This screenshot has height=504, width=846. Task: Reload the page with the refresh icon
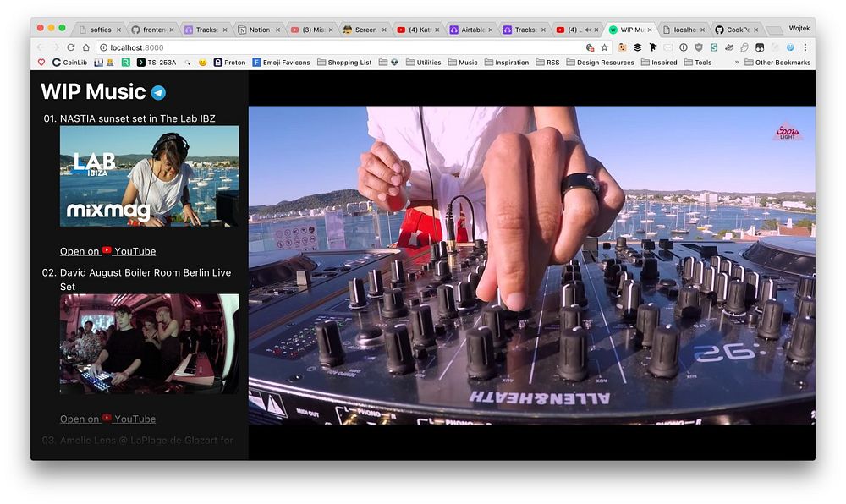pos(71,47)
